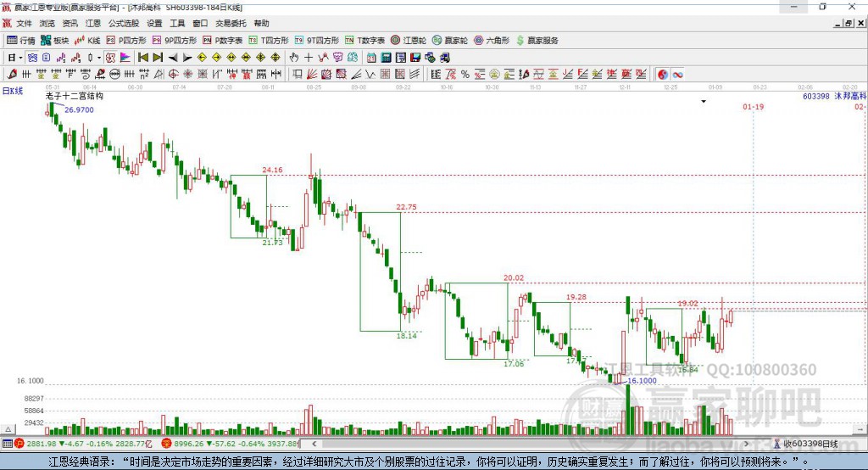This screenshot has width=868, height=470.
Task: Click the Shanghai index 沪 badge
Action: [x=19, y=444]
